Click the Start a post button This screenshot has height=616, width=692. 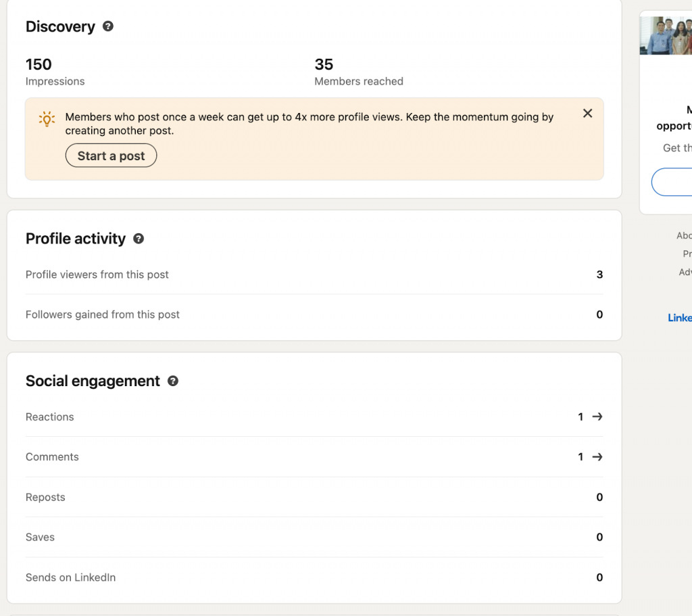coord(111,155)
